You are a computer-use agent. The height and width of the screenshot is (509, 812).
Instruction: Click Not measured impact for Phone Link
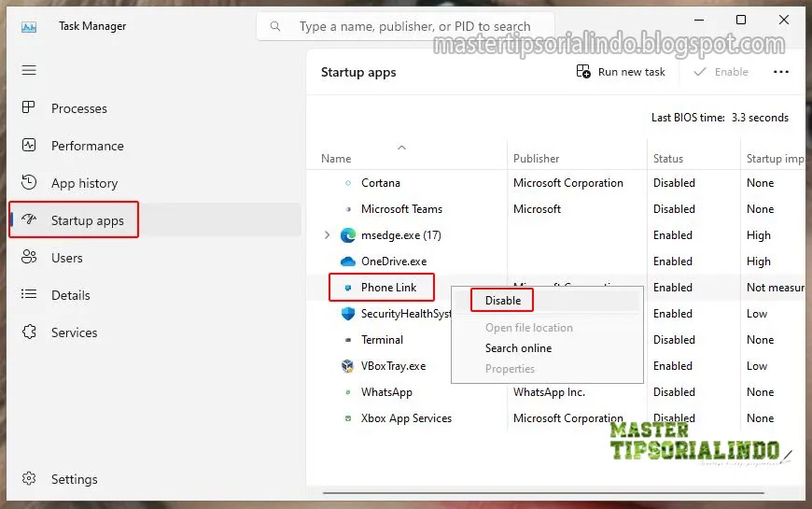[x=776, y=288]
